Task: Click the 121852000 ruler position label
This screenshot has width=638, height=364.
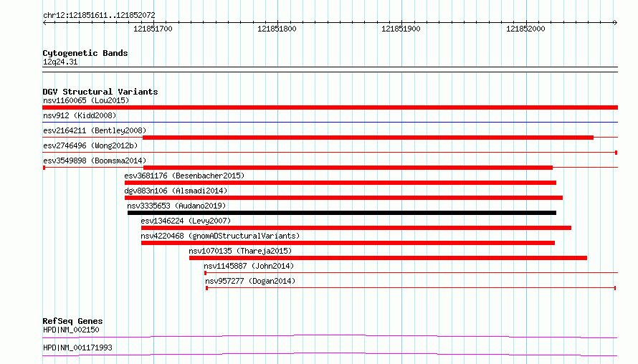Action: click(x=525, y=29)
